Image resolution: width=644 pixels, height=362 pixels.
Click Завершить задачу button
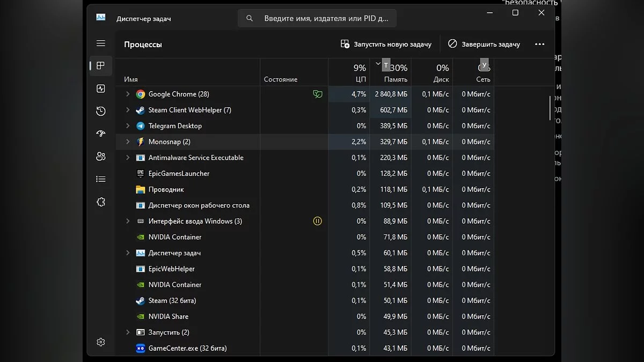(x=484, y=45)
